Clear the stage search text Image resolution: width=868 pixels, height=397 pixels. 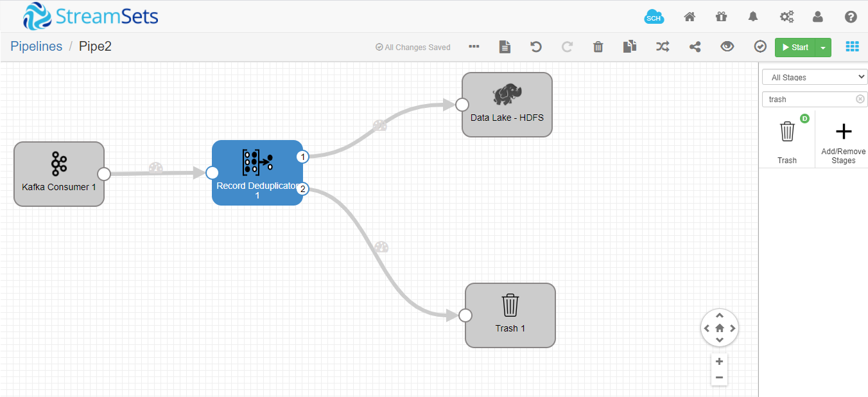tap(860, 99)
